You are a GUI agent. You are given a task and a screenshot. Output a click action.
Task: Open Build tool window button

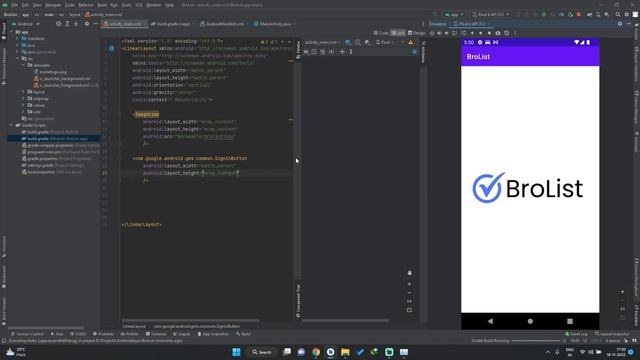[243, 334]
